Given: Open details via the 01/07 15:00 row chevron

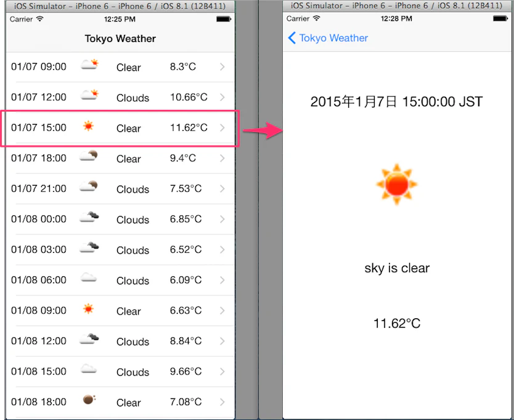Looking at the screenshot, I should point(222,128).
